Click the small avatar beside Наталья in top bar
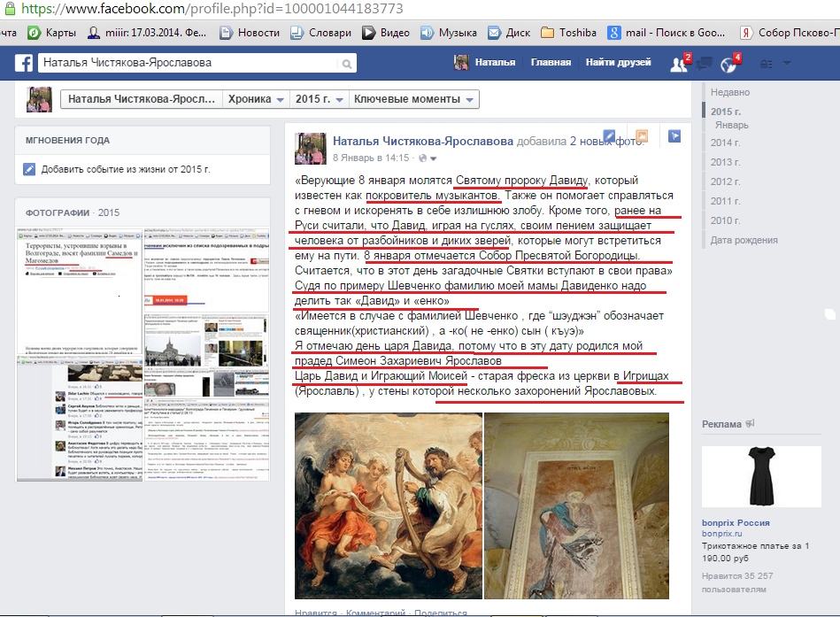This screenshot has height=617, width=840. point(460,63)
